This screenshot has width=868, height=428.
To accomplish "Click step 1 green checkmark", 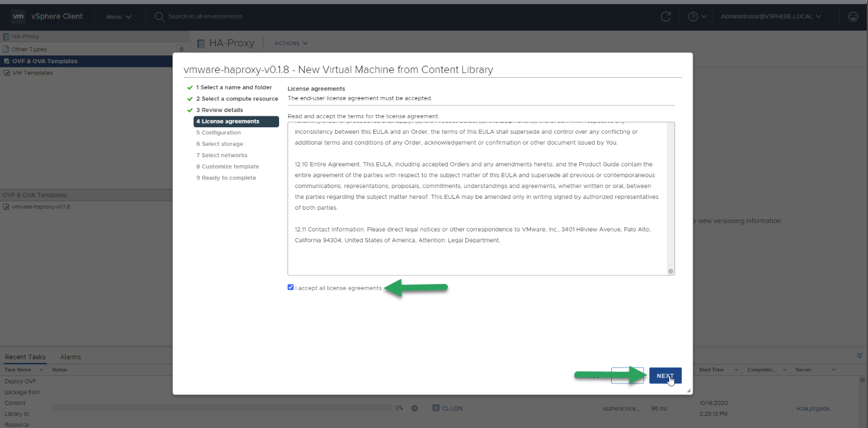I will tap(190, 87).
